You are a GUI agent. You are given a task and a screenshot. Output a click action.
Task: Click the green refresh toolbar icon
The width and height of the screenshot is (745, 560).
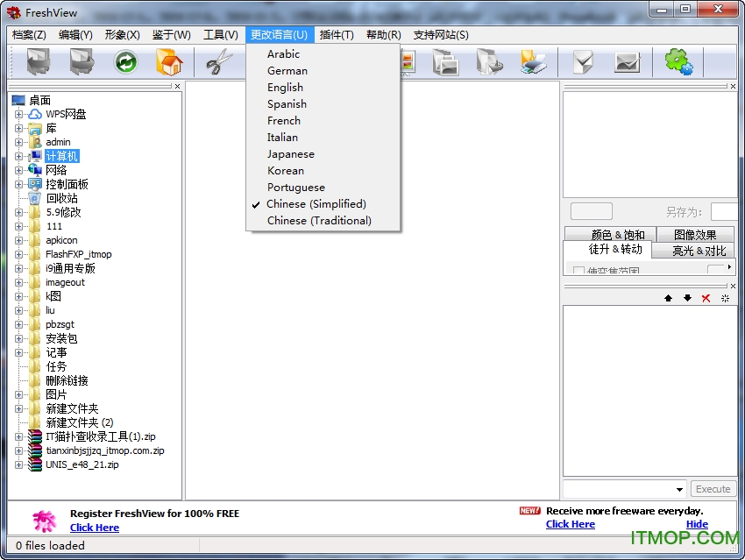coord(126,62)
